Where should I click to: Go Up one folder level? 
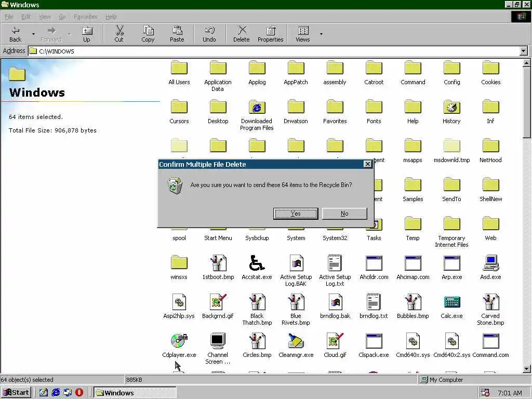[x=87, y=34]
